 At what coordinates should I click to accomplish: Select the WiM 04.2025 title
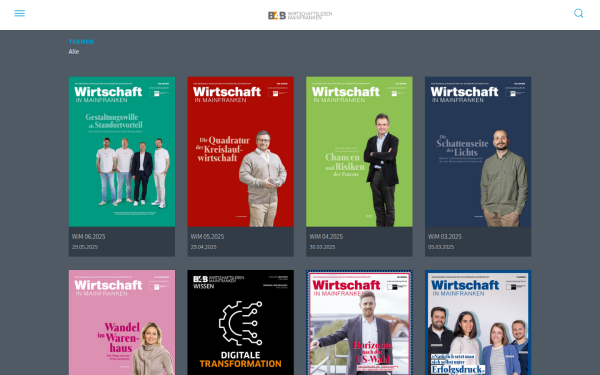326,236
